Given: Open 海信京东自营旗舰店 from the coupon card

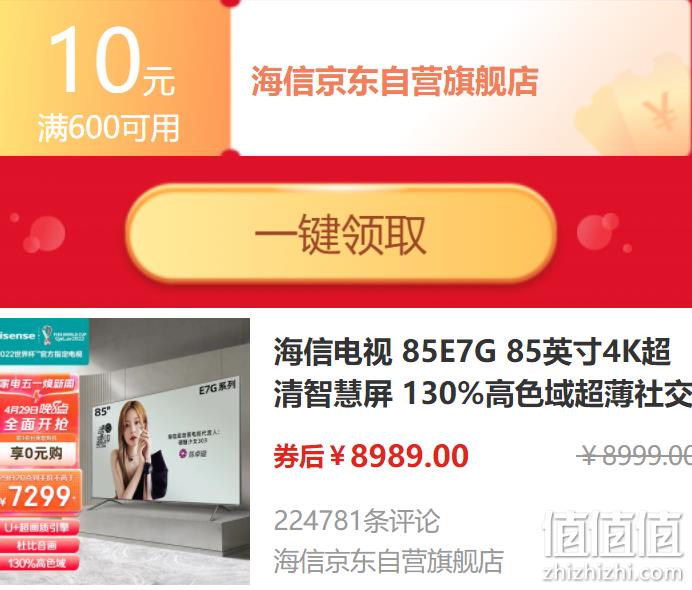Looking at the screenshot, I should pyautogui.click(x=395, y=81).
